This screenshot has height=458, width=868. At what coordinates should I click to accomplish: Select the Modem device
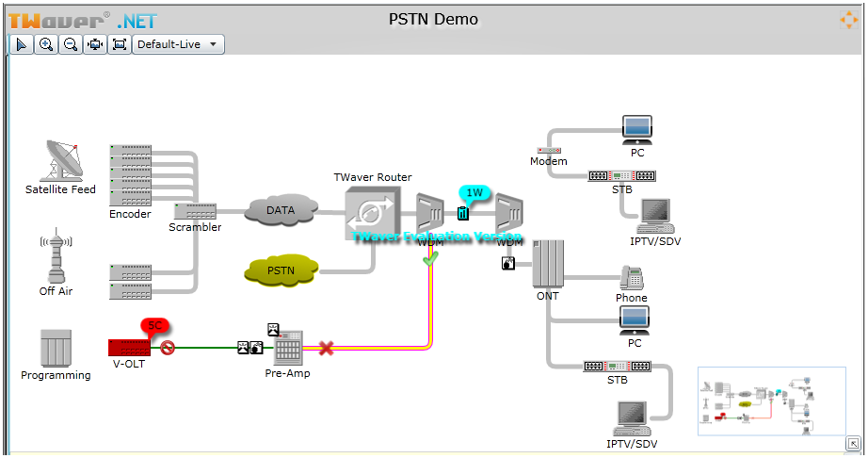tap(549, 150)
